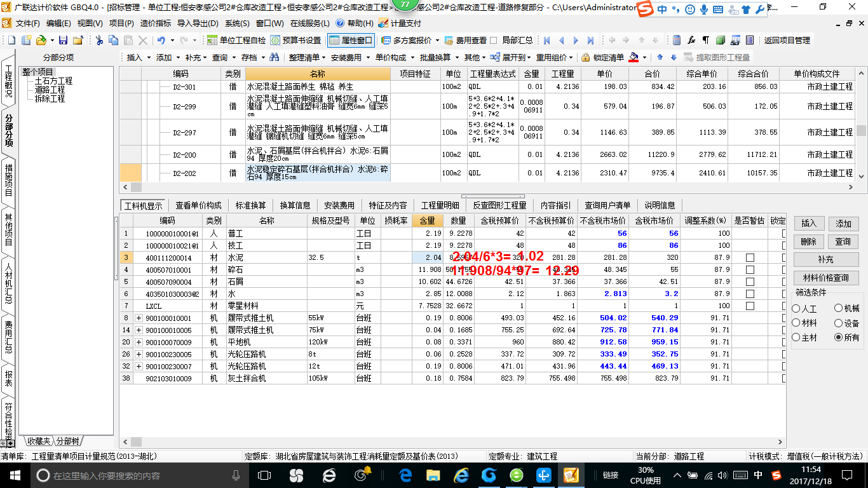The width and height of the screenshot is (868, 488).
Task: Open 费用查看 fee view tool
Action: [x=465, y=40]
